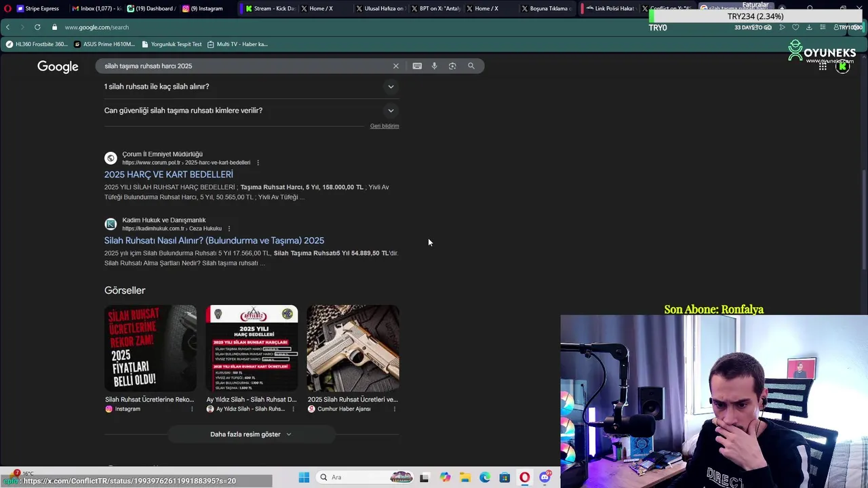Open browser downloads icon in toolbar
This screenshot has width=868, height=488.
(x=809, y=27)
